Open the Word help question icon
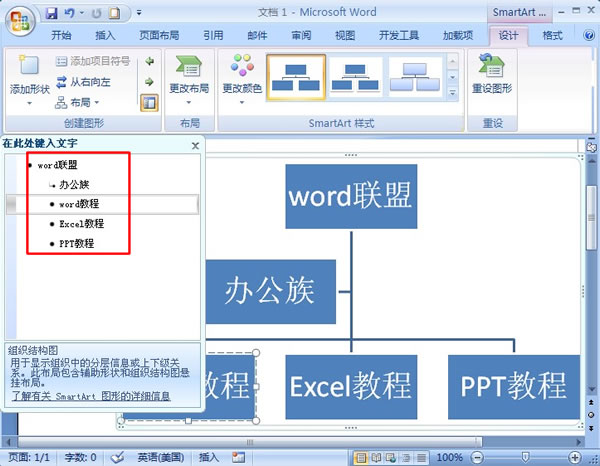Image resolution: width=600 pixels, height=466 pixels. 589,35
